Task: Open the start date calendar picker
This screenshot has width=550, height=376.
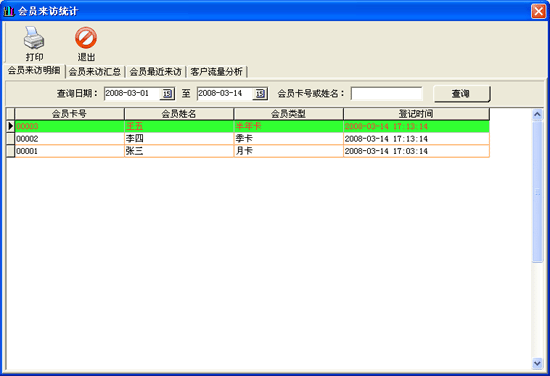Action: [167, 94]
